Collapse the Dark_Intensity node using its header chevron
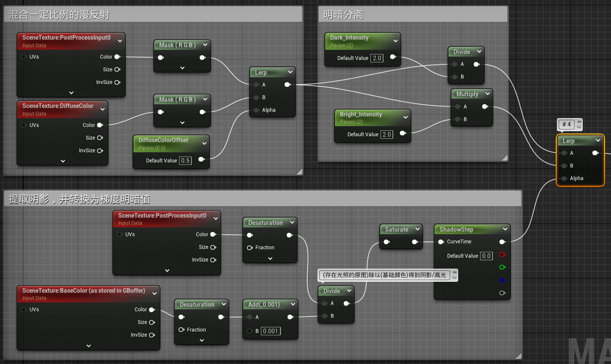The width and height of the screenshot is (611, 364). coord(396,41)
